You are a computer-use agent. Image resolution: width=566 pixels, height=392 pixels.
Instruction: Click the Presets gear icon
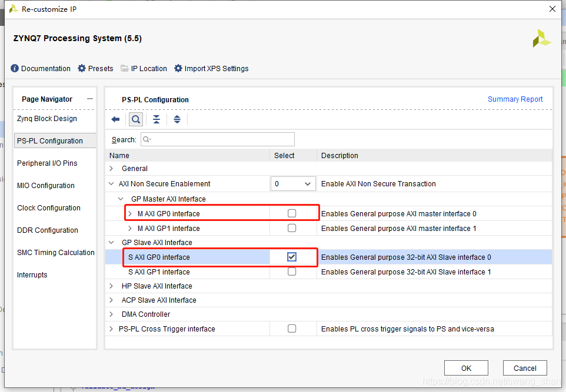pos(82,68)
